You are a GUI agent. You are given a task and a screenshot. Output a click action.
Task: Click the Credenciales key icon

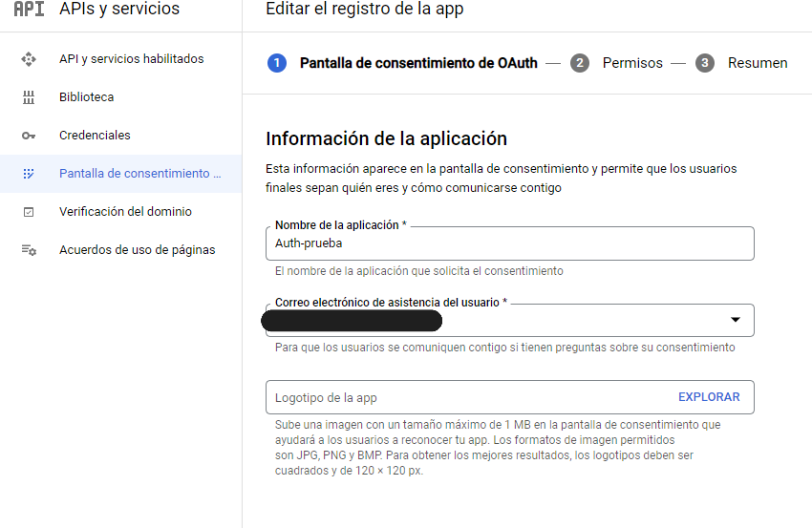point(29,136)
